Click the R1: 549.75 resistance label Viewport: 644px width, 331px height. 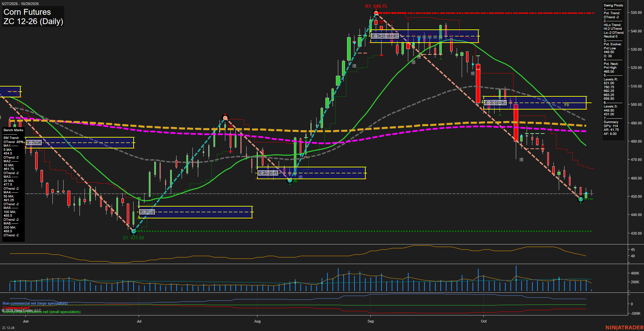[376, 6]
